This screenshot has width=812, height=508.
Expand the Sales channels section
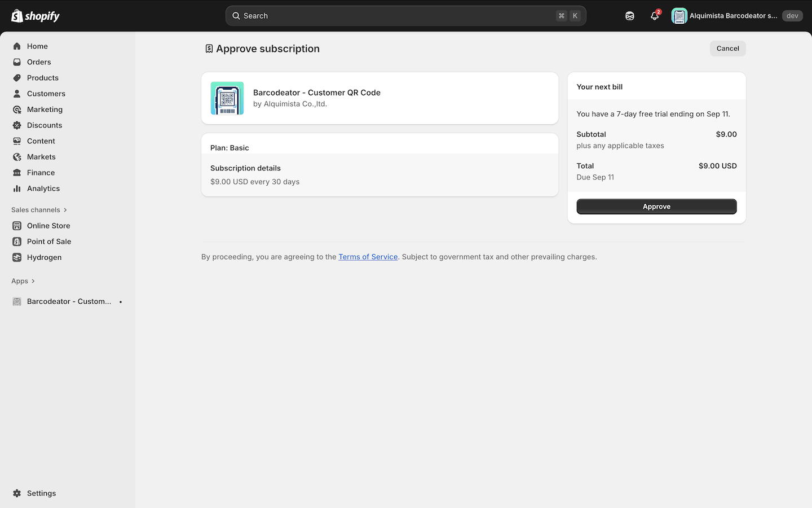(x=39, y=210)
